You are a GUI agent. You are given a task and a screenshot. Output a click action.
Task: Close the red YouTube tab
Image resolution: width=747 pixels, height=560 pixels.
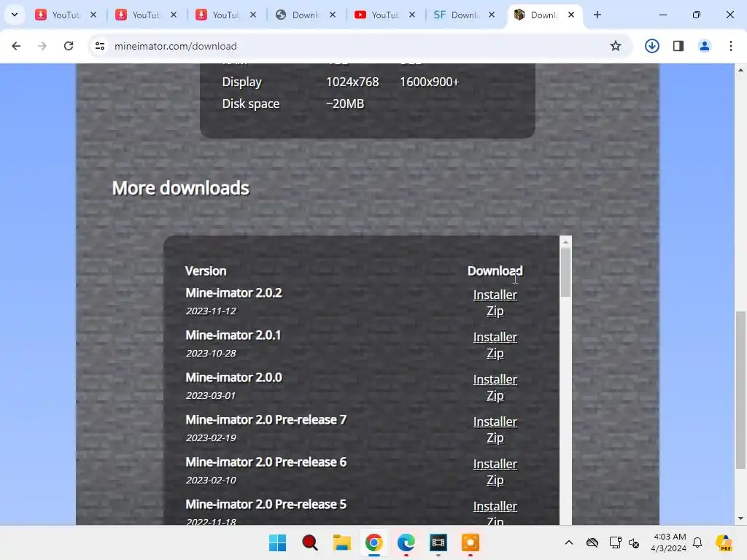pyautogui.click(x=412, y=15)
